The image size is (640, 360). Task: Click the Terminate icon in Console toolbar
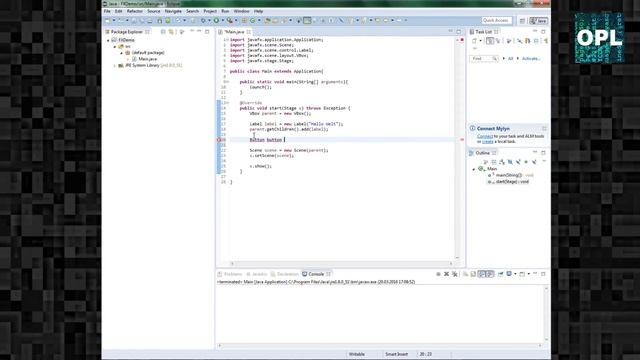[x=438, y=274]
